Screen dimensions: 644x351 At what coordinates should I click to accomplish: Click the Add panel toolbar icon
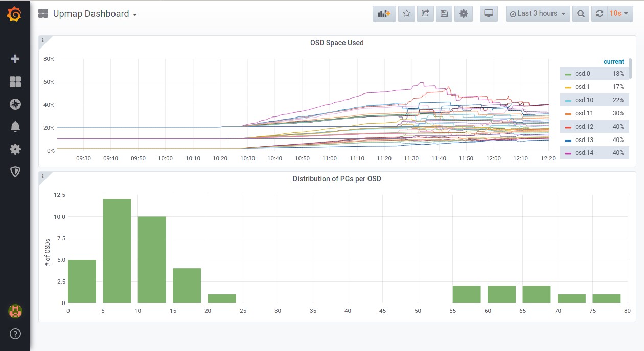coord(384,14)
